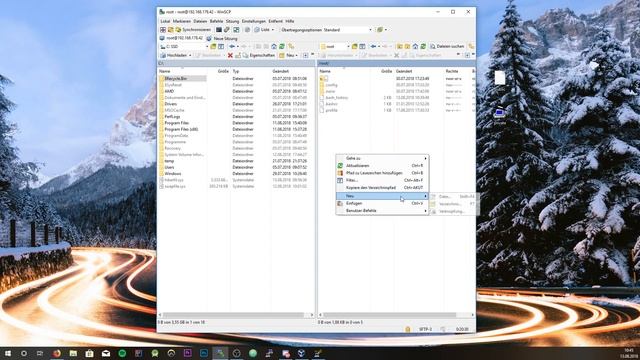Choose Pfad zu Lesezeichen hinzufügen
The height and width of the screenshot is (360, 640).
[382, 173]
